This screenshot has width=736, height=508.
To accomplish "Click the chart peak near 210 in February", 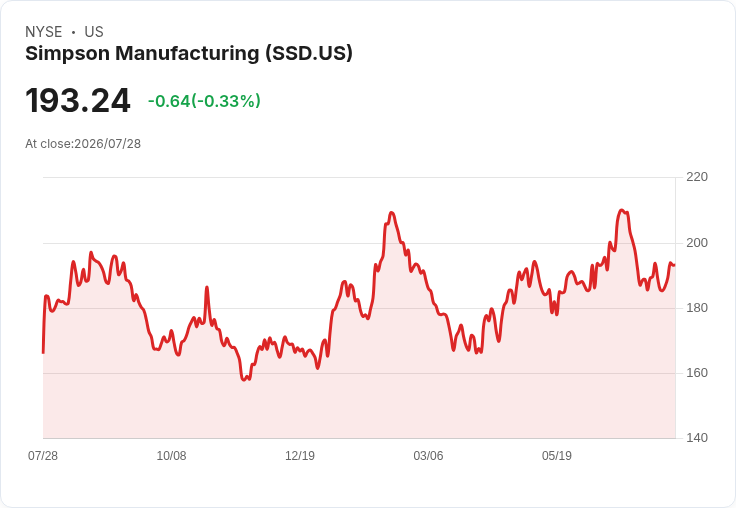I will tap(392, 213).
